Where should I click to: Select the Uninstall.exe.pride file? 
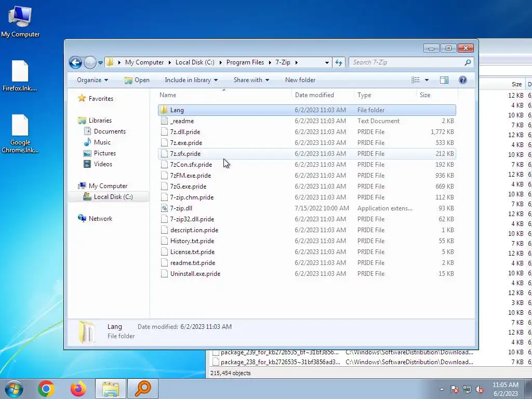307,273
